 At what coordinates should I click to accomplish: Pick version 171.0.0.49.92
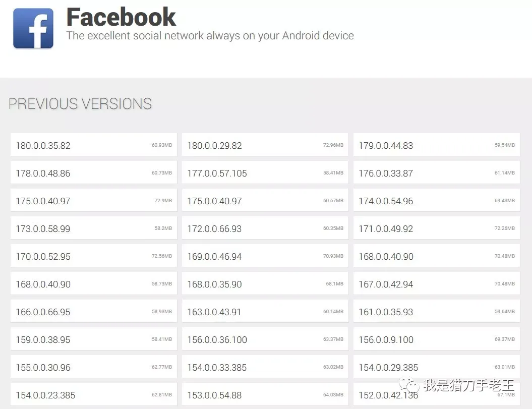[x=437, y=228]
